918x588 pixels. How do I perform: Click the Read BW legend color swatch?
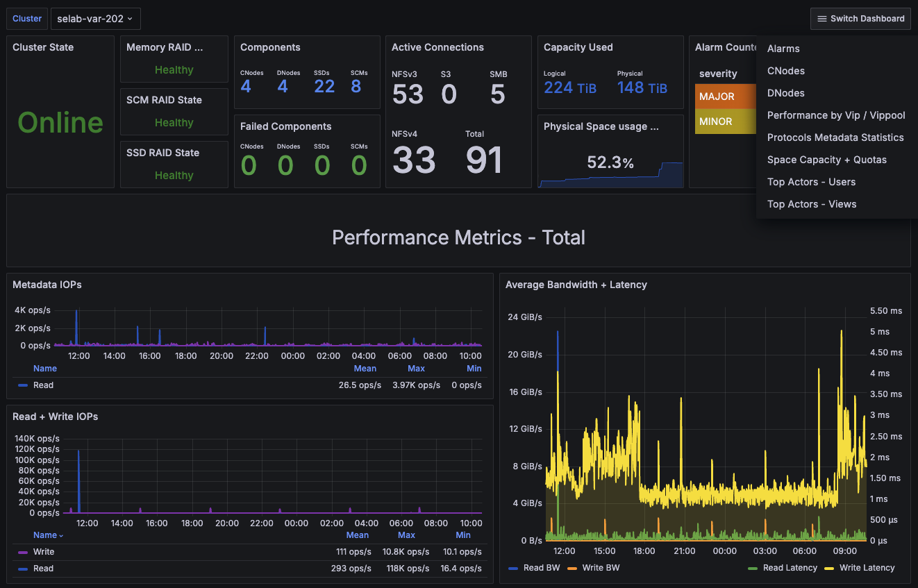[x=514, y=568]
